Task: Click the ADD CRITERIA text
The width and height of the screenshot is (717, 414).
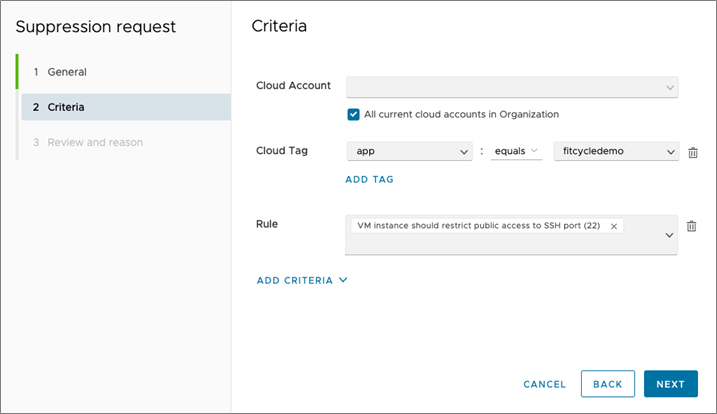Action: [294, 280]
